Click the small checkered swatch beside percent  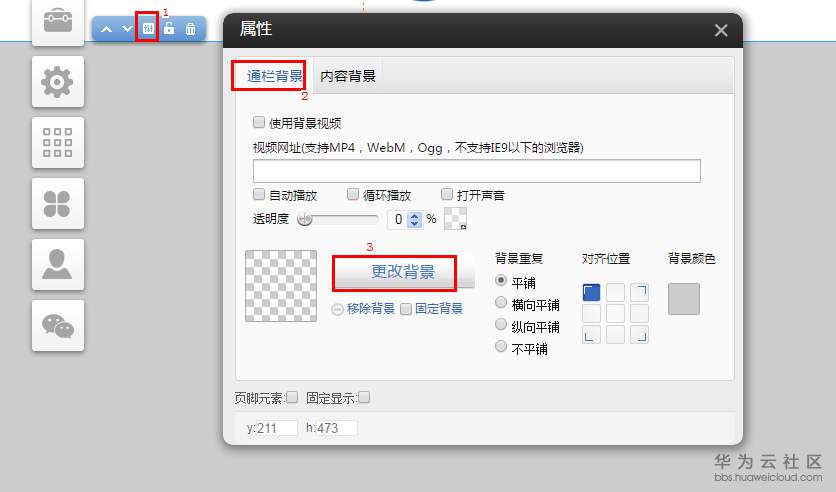coord(455,219)
